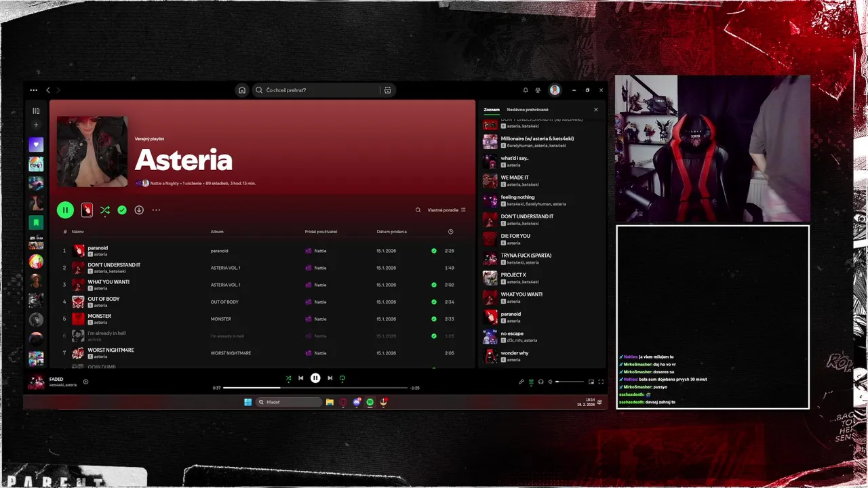Search within the playlist magnifier icon
Viewport: 868px width, 488px height.
(x=418, y=210)
